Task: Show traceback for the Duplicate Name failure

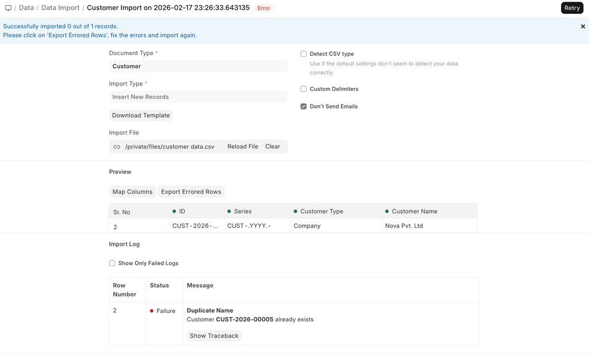Action: pyautogui.click(x=214, y=336)
